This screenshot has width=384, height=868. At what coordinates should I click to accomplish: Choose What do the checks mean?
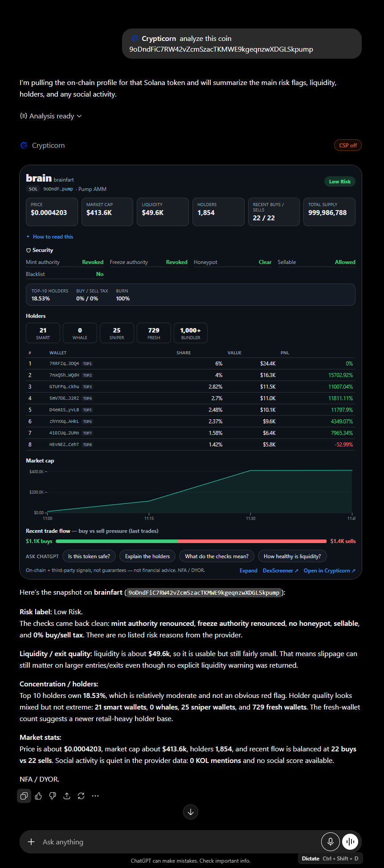tap(217, 556)
